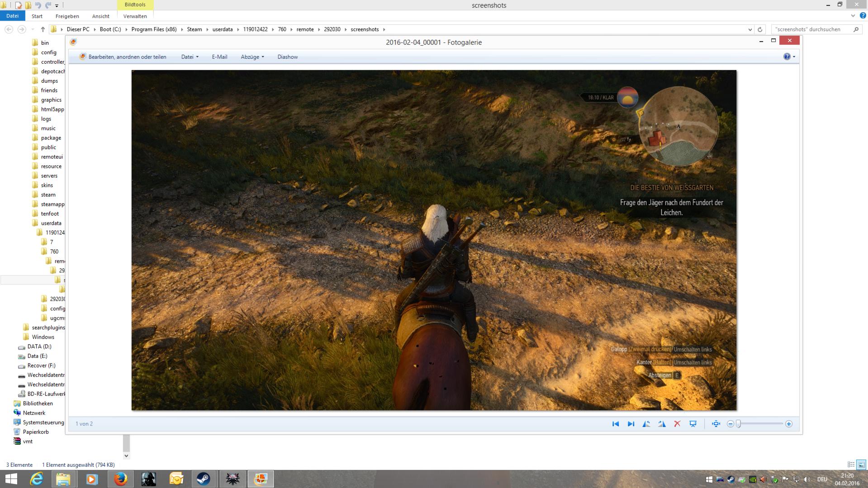Screen dimensions: 868x488
Task: Rotate the photo counterclockwise
Action: coord(646,424)
